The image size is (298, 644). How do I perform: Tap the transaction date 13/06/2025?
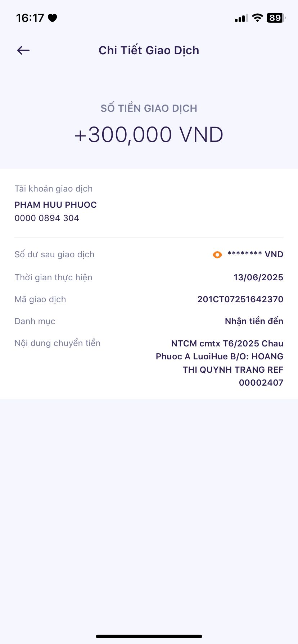point(258,277)
